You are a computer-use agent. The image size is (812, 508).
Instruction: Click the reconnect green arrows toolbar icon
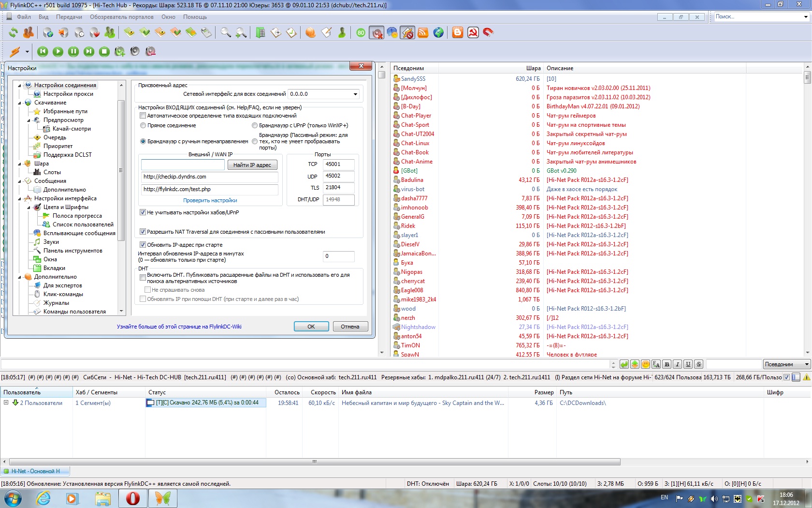pos(13,32)
